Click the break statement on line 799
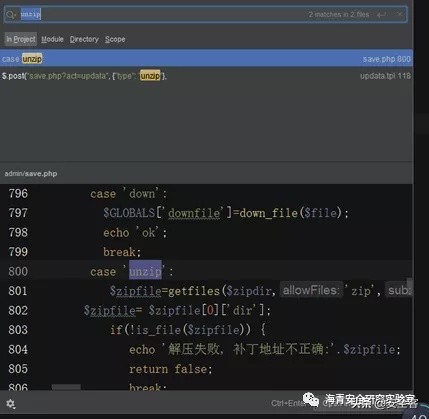Image resolution: width=429 pixels, height=419 pixels. pyautogui.click(x=122, y=252)
